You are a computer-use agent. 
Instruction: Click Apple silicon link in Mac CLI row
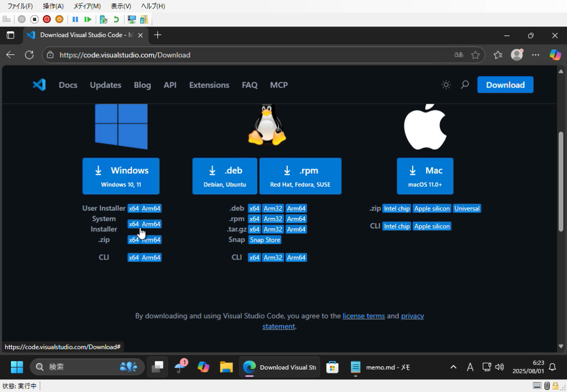point(432,226)
